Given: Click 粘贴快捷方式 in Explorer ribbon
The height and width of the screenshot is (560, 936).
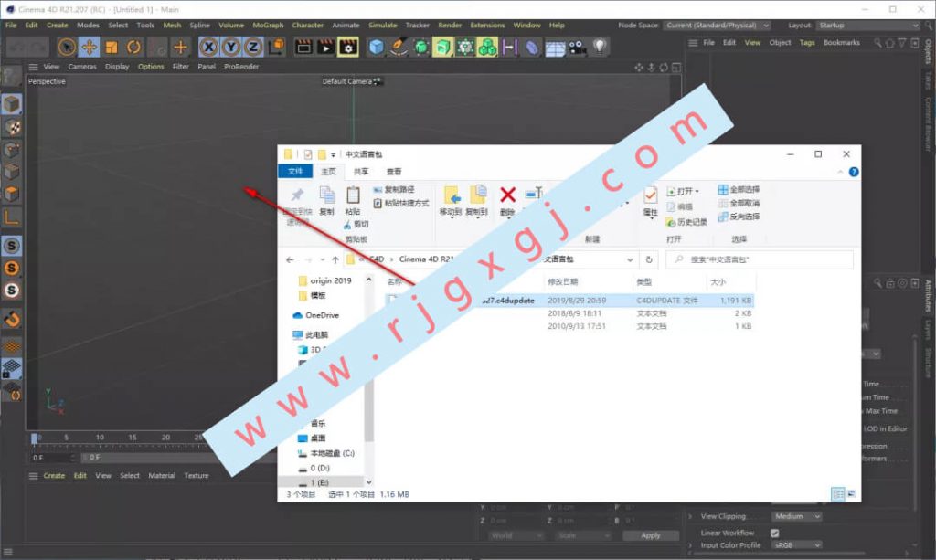Looking at the screenshot, I should [401, 204].
